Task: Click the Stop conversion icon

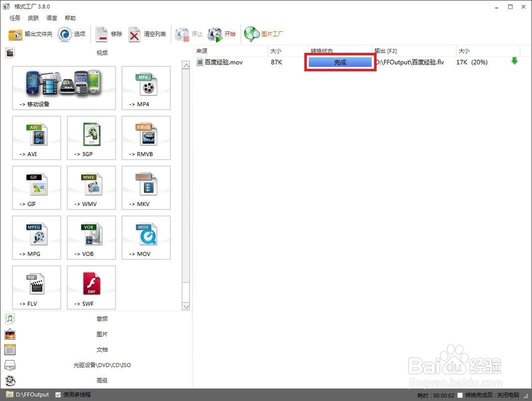Action: pyautogui.click(x=182, y=34)
